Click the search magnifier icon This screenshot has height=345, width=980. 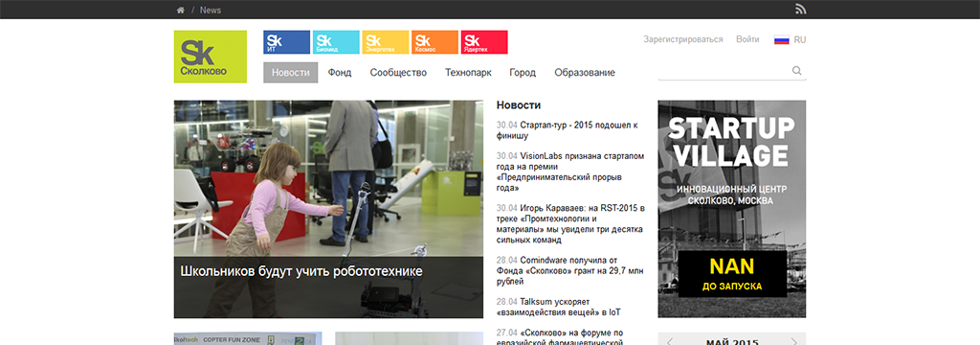pyautogui.click(x=797, y=71)
